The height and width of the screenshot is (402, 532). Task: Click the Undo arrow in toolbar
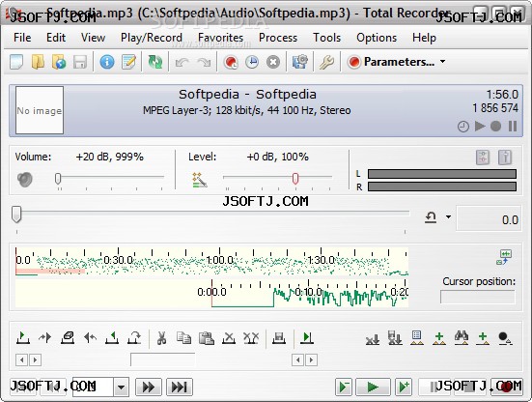(x=182, y=62)
